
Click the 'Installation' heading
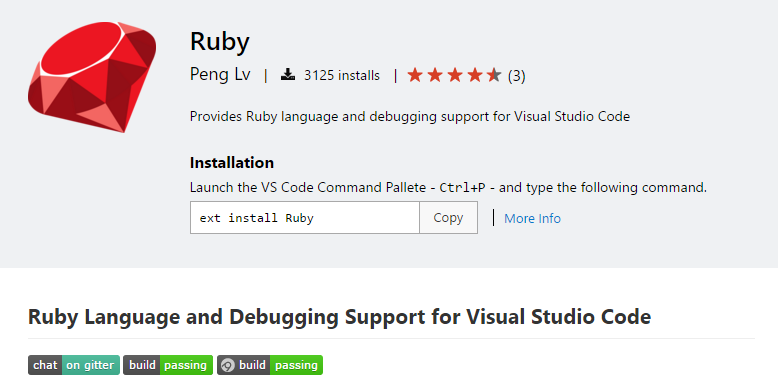232,163
